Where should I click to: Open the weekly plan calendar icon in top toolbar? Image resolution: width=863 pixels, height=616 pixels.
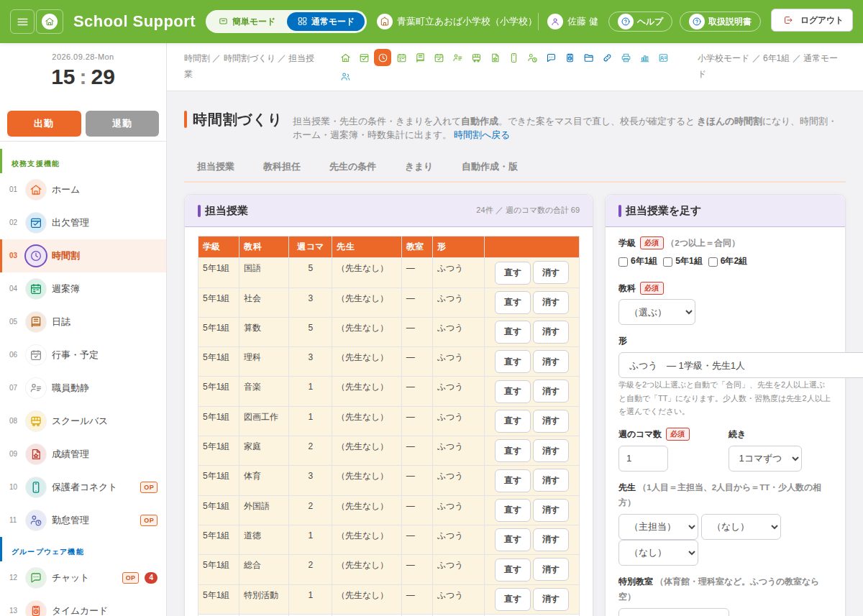click(401, 58)
